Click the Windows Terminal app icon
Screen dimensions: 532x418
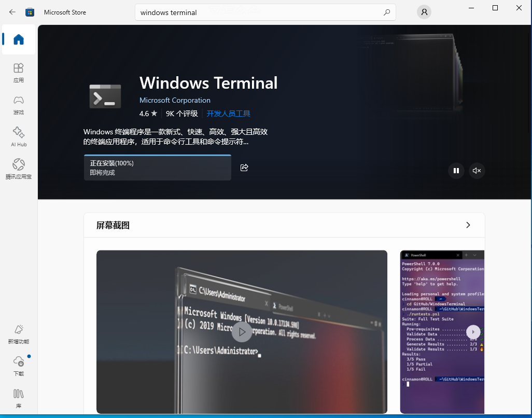pos(105,96)
